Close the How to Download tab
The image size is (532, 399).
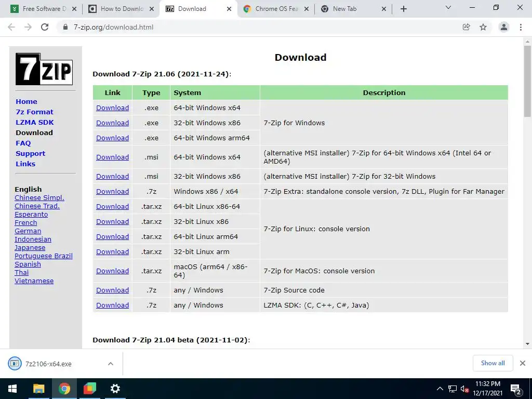(x=152, y=9)
